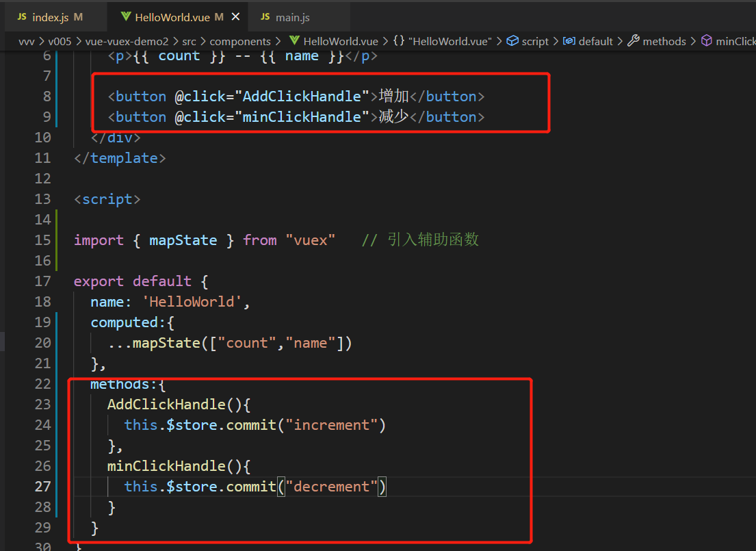The height and width of the screenshot is (551, 756).
Task: Click the curly braces symbol icon in breadcrumb
Action: [x=399, y=41]
